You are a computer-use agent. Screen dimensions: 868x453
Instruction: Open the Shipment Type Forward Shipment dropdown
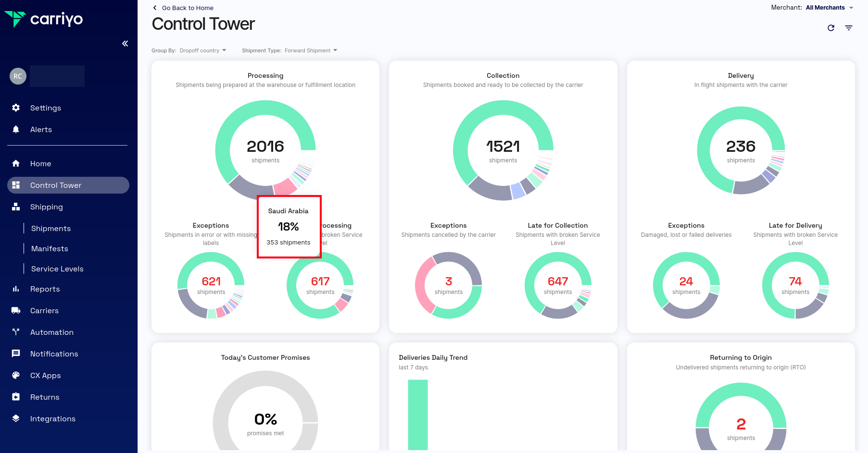[x=311, y=50]
